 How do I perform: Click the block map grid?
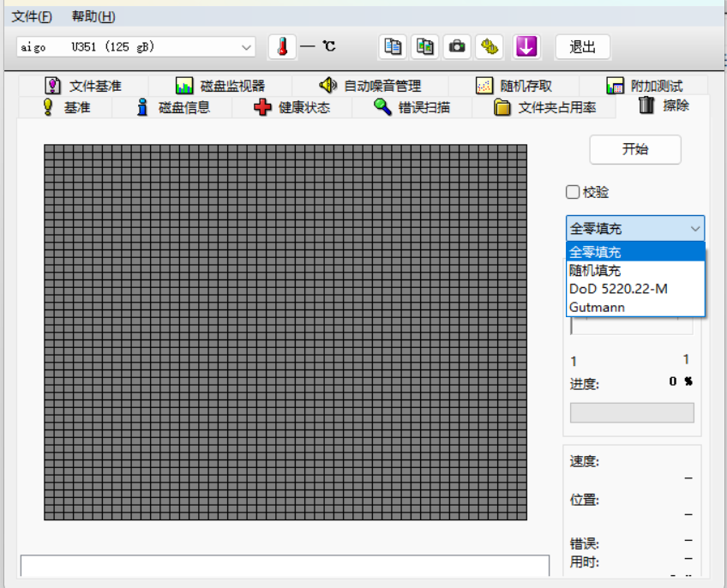coord(285,332)
